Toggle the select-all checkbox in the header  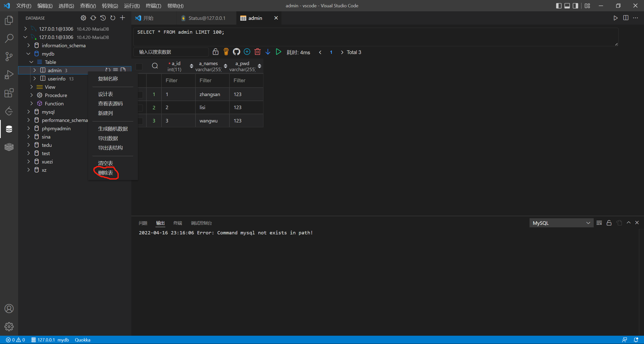tap(139, 66)
